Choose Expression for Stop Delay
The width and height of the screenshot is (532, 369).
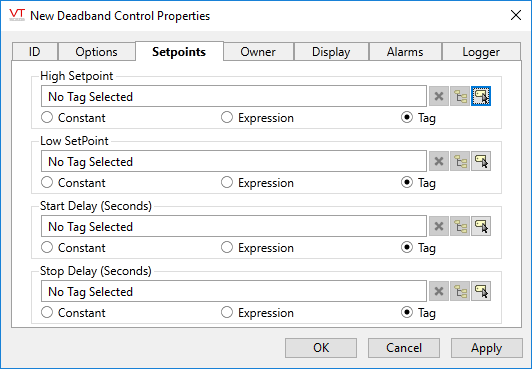227,312
